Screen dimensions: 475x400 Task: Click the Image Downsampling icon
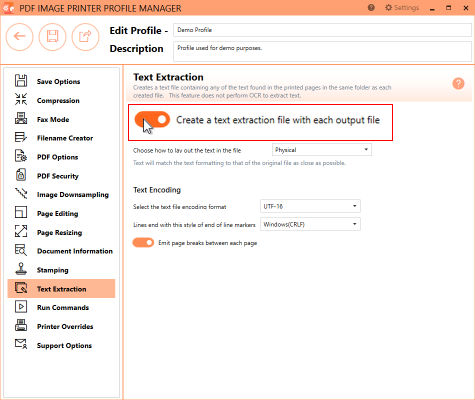pos(21,194)
